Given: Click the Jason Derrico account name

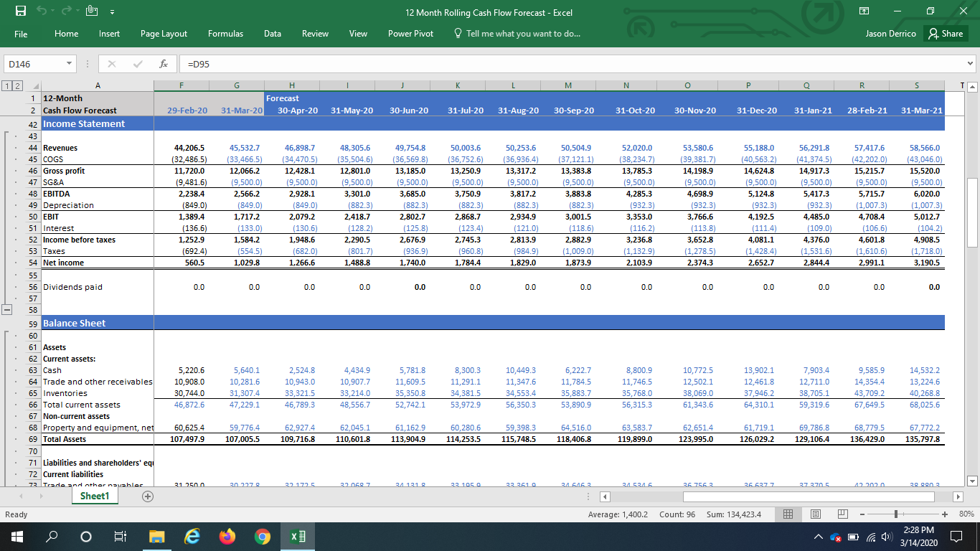Looking at the screenshot, I should pyautogui.click(x=891, y=34).
